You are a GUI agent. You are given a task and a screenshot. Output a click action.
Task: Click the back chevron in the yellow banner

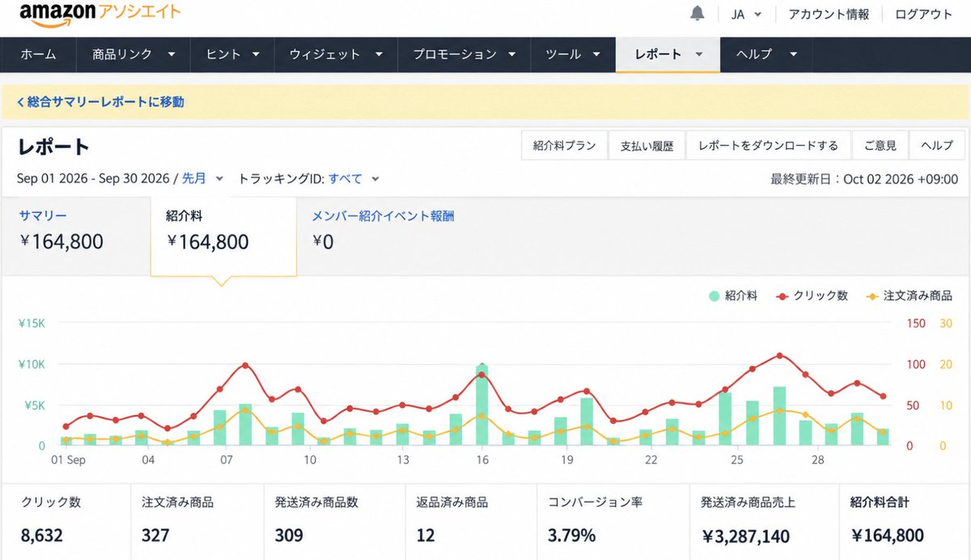click(20, 102)
